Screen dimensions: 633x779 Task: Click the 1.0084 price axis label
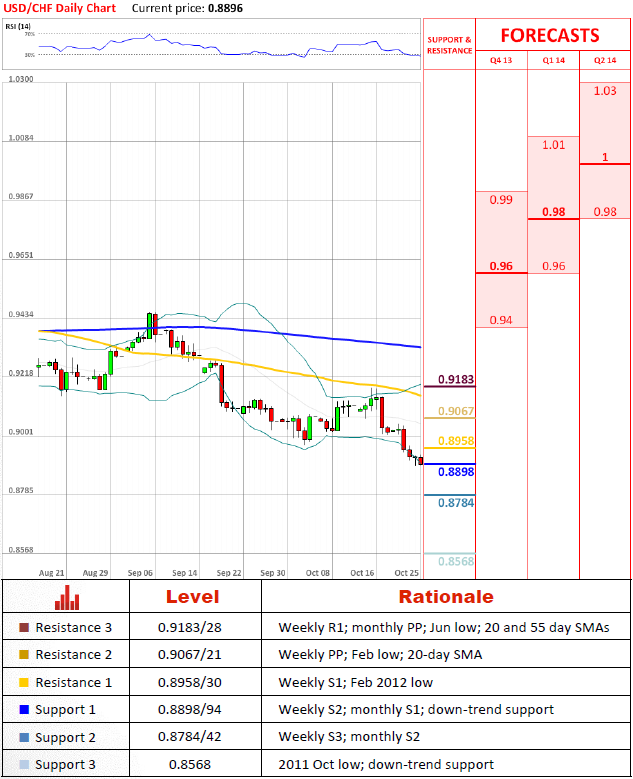pyautogui.click(x=21, y=138)
